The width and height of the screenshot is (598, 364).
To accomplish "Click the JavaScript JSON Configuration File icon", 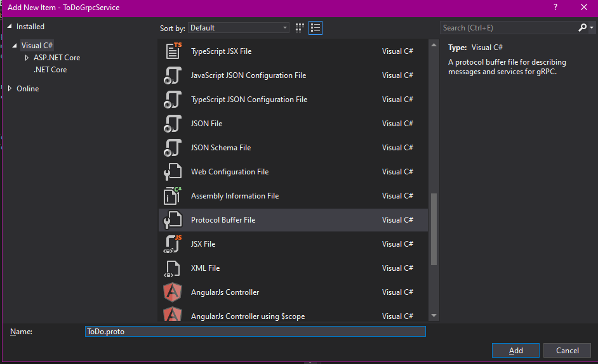I will pyautogui.click(x=173, y=75).
